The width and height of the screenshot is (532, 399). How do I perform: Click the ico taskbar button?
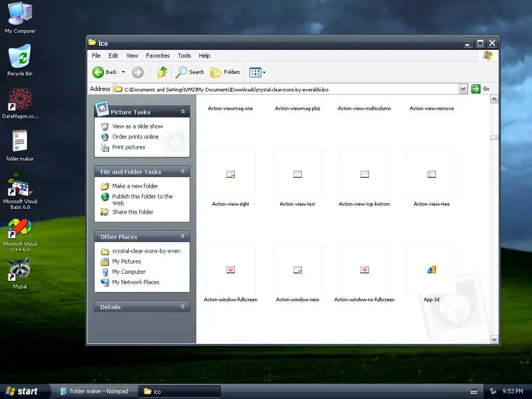coord(180,391)
